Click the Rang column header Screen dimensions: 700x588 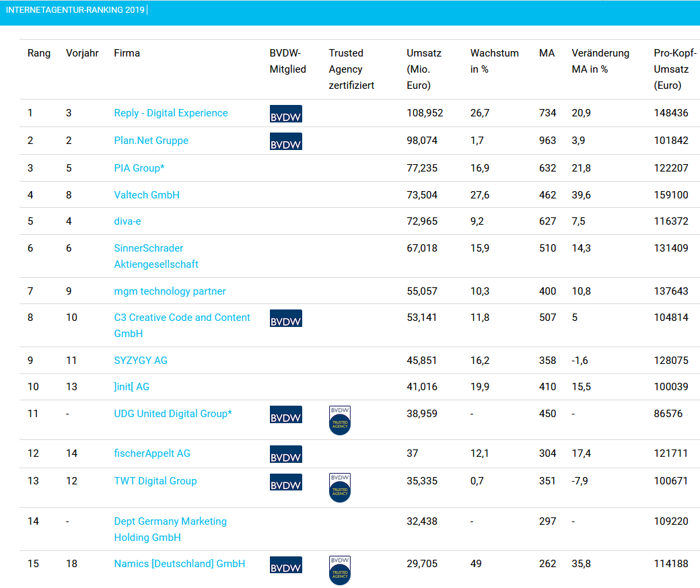pyautogui.click(x=39, y=53)
